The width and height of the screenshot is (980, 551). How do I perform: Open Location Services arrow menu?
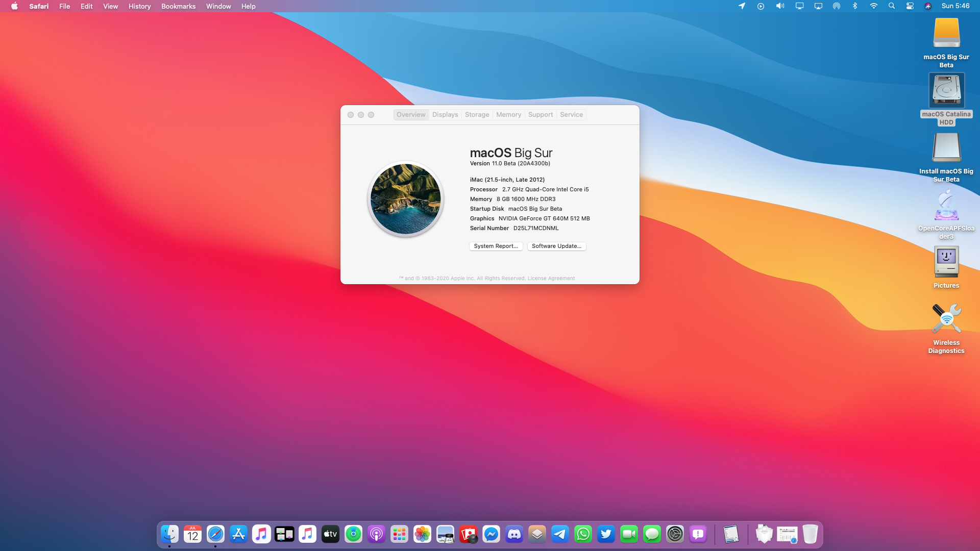(x=742, y=6)
